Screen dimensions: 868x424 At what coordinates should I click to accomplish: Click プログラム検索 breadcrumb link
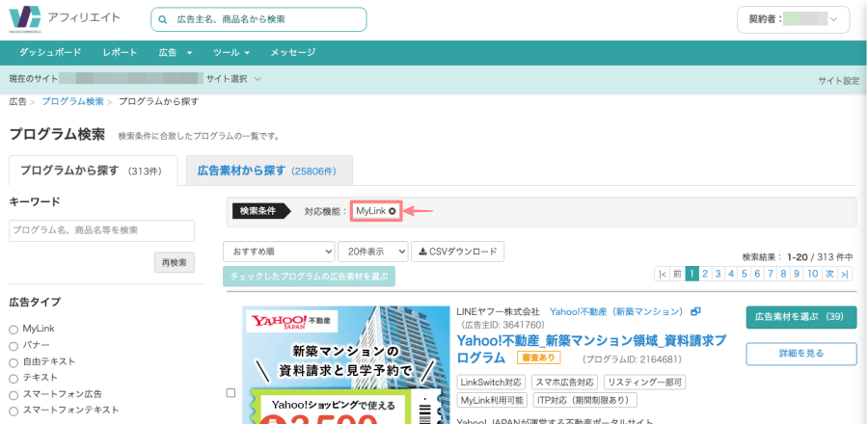click(72, 102)
